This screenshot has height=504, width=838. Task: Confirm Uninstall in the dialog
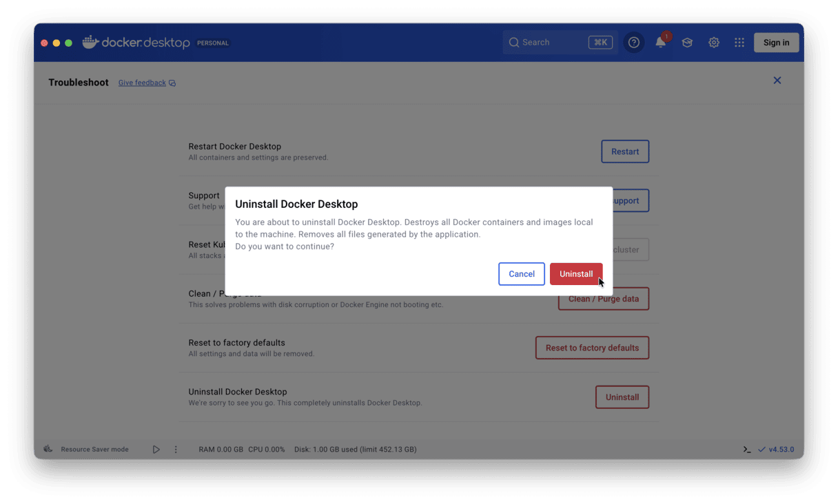coord(576,273)
